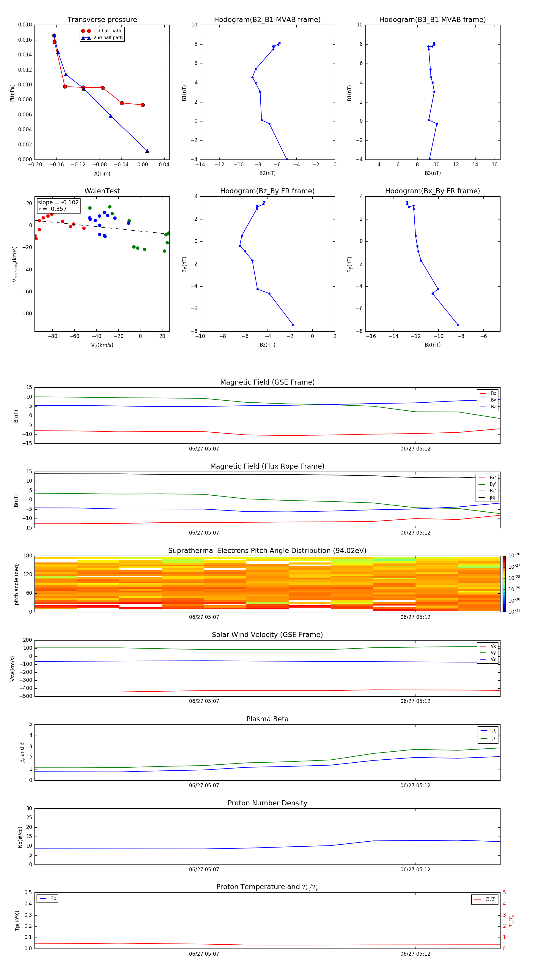Click the 'B3(nT)' x-axis label
This screenshot has height=980, width=535.
[432, 173]
